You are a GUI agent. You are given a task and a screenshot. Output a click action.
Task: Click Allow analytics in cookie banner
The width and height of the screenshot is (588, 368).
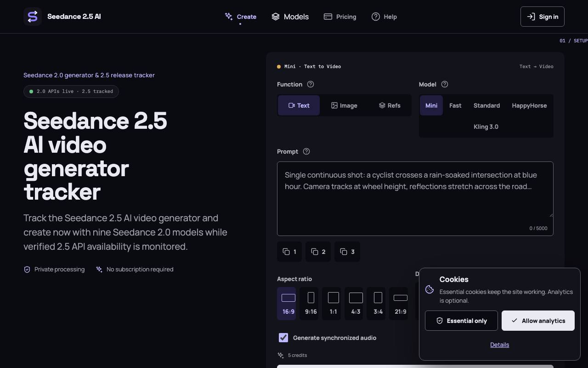538,321
